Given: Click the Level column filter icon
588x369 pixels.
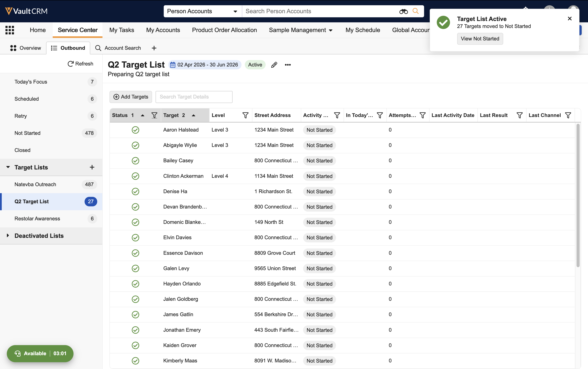Looking at the screenshot, I should point(245,115).
